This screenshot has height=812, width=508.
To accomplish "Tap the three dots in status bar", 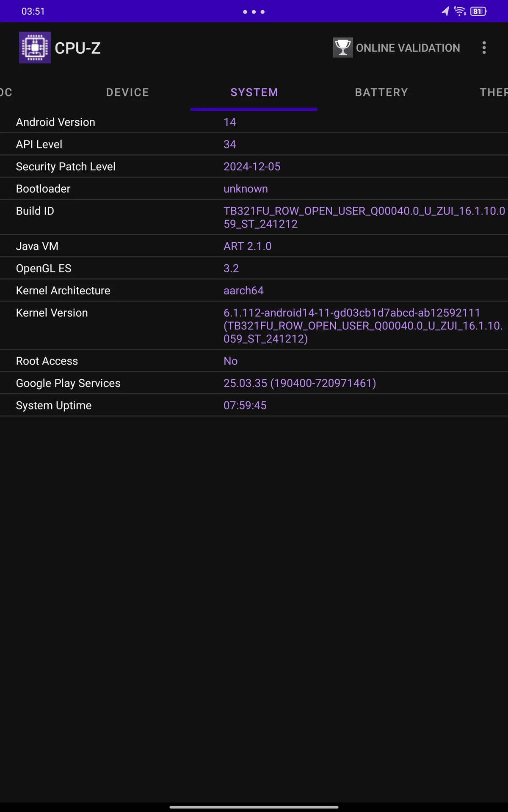I will coord(254,12).
